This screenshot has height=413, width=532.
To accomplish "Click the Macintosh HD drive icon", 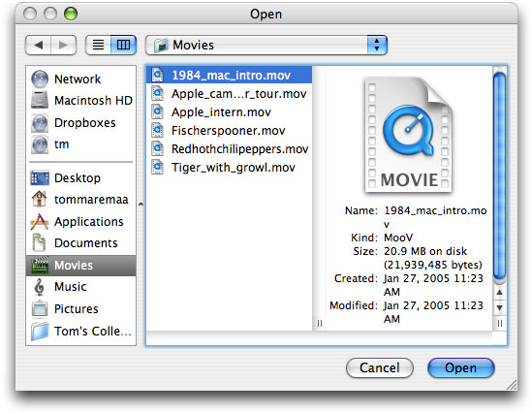I will point(40,100).
